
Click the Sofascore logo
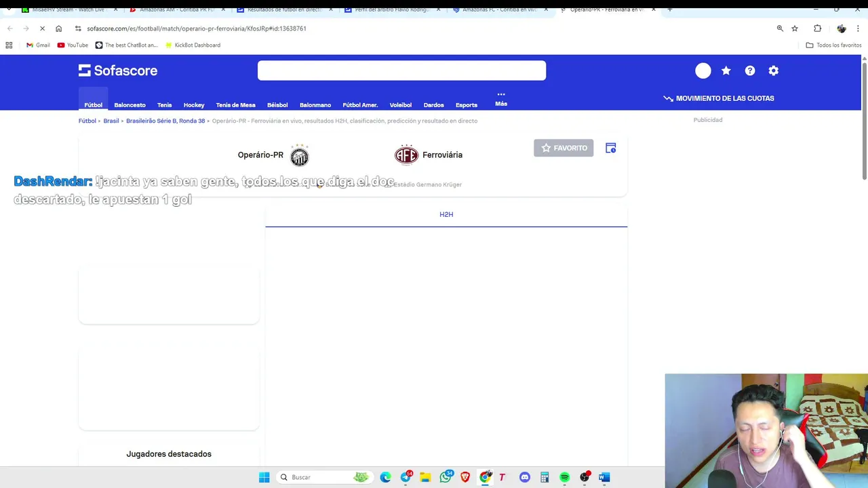[118, 70]
